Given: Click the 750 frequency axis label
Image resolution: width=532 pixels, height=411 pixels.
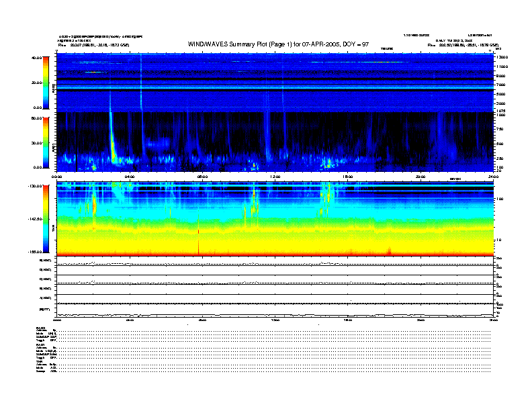Looking at the screenshot, I should click(x=500, y=129).
